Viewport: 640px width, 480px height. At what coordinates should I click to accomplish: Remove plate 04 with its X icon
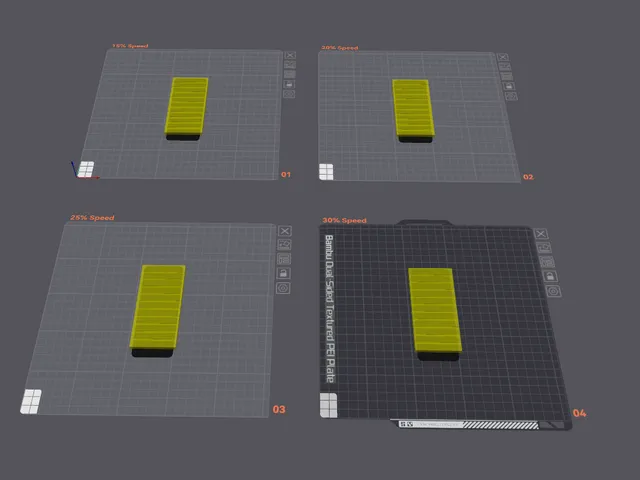pos(541,234)
